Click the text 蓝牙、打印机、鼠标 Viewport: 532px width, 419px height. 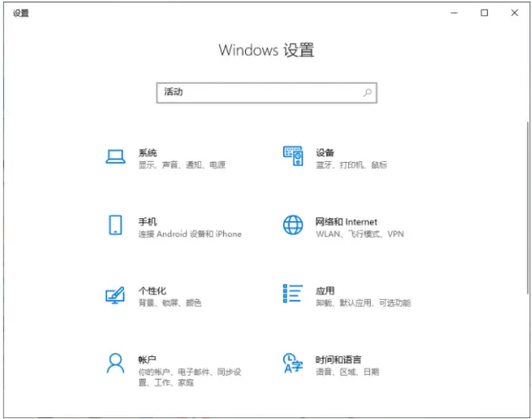(x=351, y=165)
